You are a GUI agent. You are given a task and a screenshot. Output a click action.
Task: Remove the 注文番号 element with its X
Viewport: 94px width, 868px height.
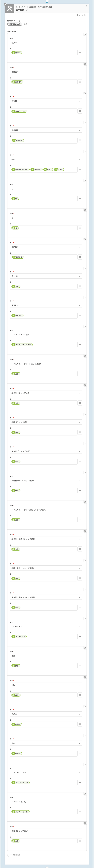click(85, 64)
